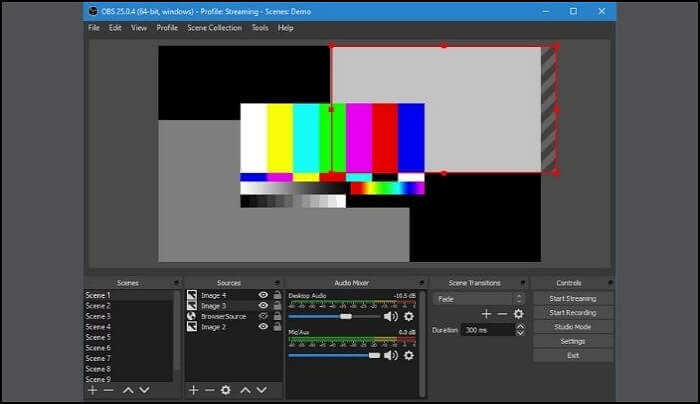Open source properties gear in Sources panel
The height and width of the screenshot is (404, 700).
[x=226, y=390]
